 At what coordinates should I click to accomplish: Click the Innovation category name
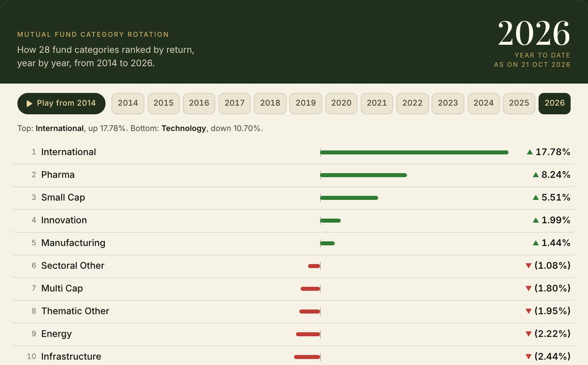click(x=64, y=220)
